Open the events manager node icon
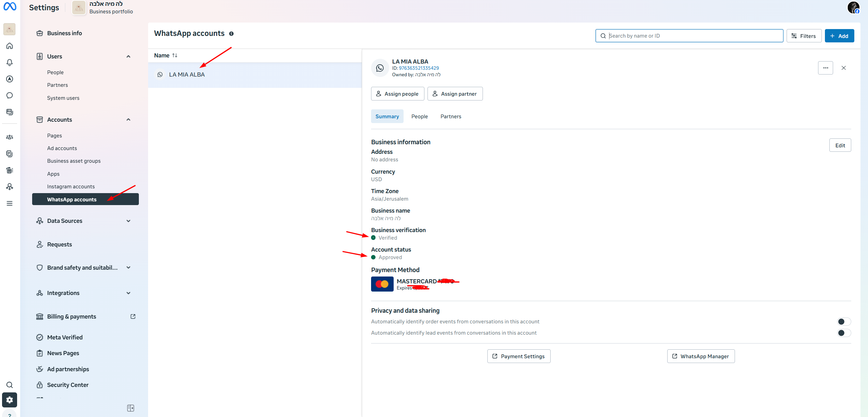The height and width of the screenshot is (417, 868). (10, 187)
